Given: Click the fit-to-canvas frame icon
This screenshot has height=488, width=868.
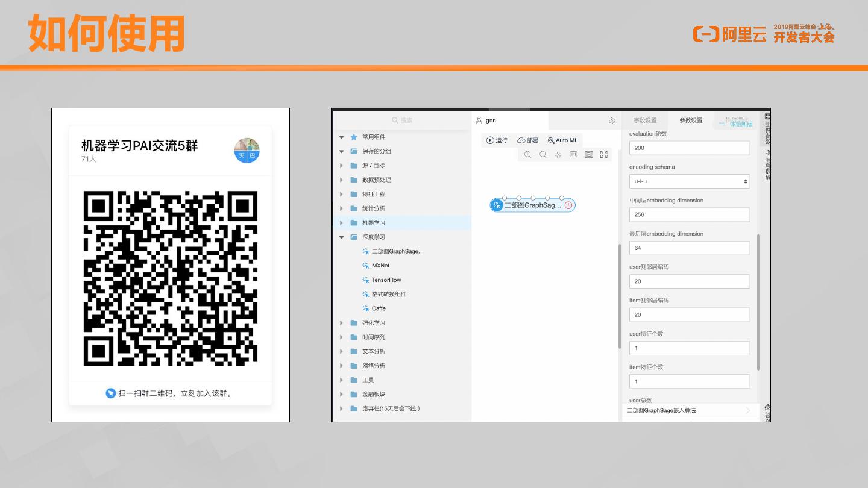Looking at the screenshot, I should [x=589, y=155].
